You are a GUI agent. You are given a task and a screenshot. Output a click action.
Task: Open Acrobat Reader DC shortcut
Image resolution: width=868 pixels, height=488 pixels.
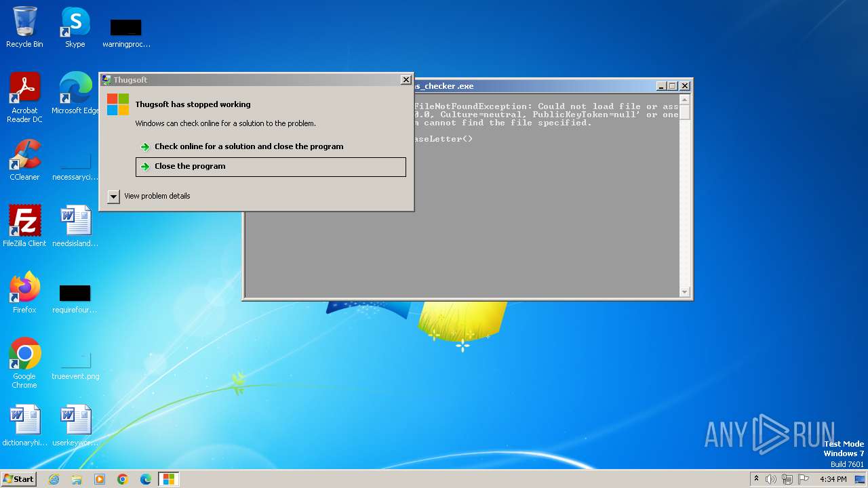tap(24, 98)
